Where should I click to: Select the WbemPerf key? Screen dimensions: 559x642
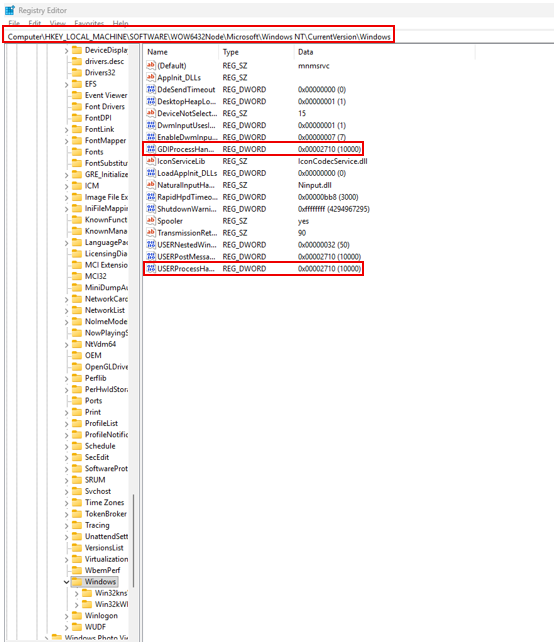pos(102,570)
